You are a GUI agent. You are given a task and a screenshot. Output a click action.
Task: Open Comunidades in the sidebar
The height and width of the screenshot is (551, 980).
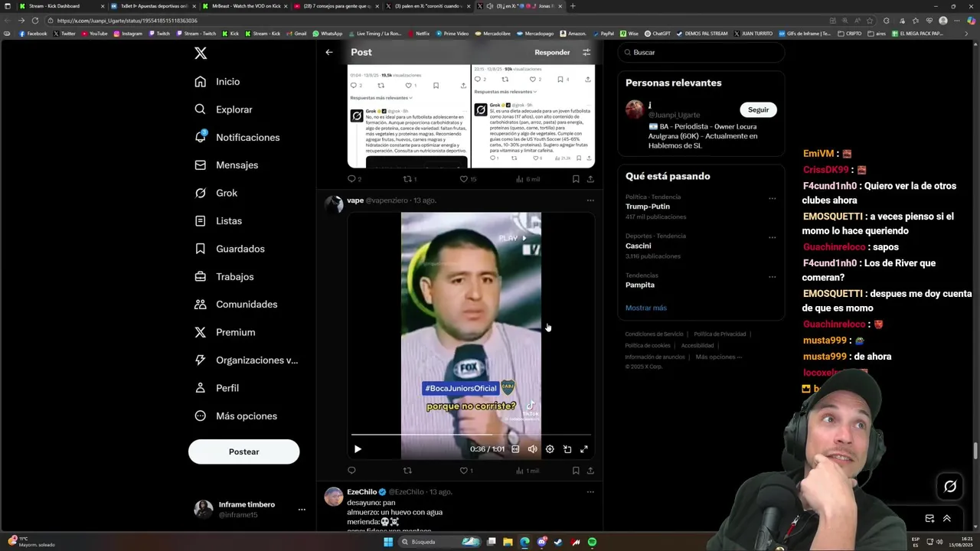(237, 305)
